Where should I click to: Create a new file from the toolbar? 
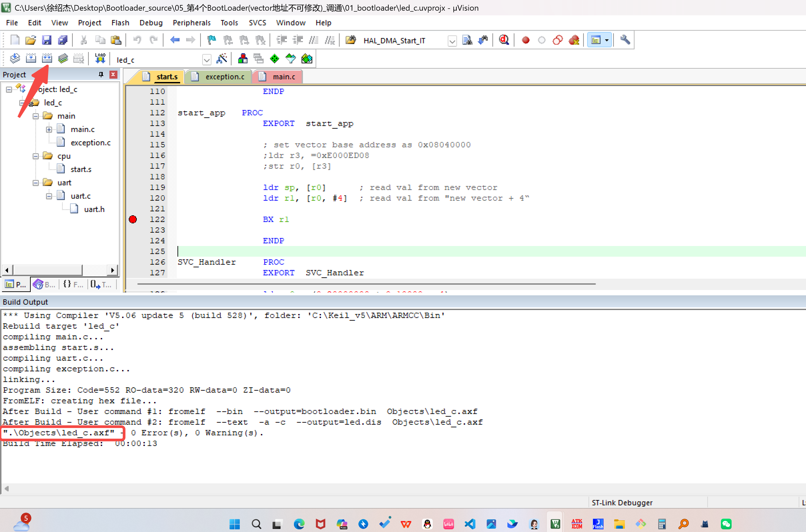pyautogui.click(x=15, y=40)
